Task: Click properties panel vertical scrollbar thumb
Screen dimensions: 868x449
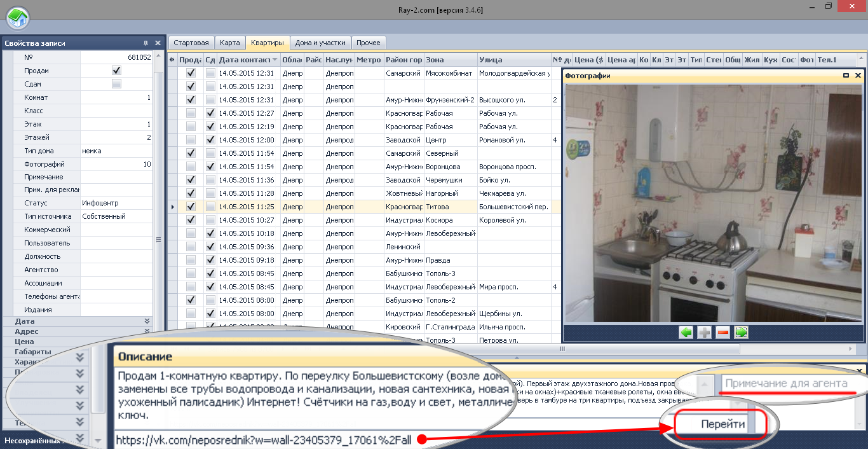Action: pos(158,239)
